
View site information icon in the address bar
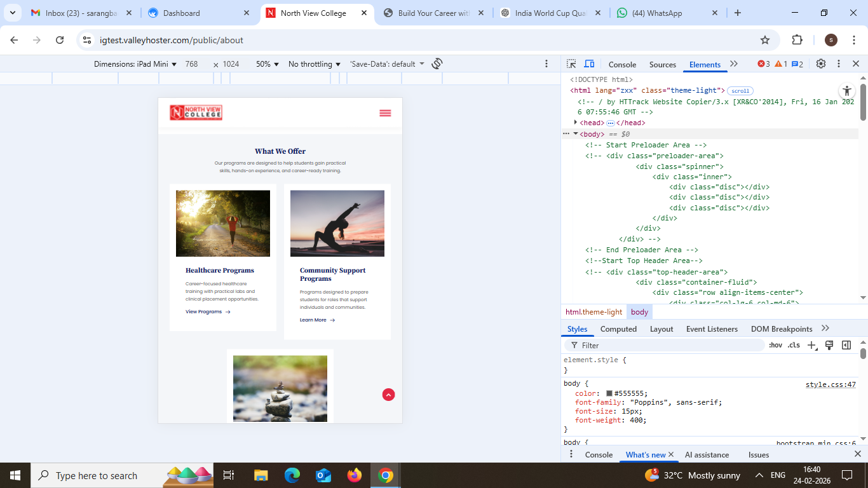click(88, 40)
